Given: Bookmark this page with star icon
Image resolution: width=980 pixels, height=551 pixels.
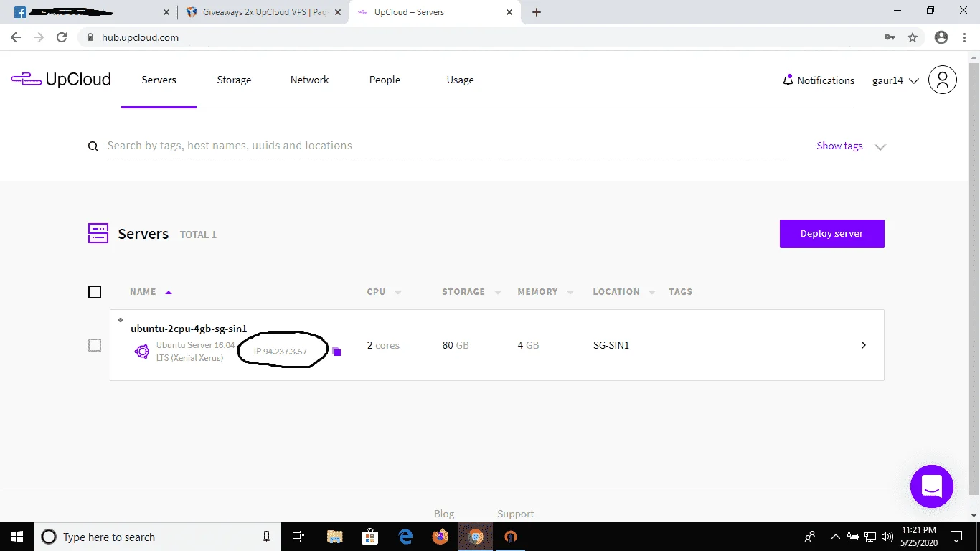Looking at the screenshot, I should (913, 37).
